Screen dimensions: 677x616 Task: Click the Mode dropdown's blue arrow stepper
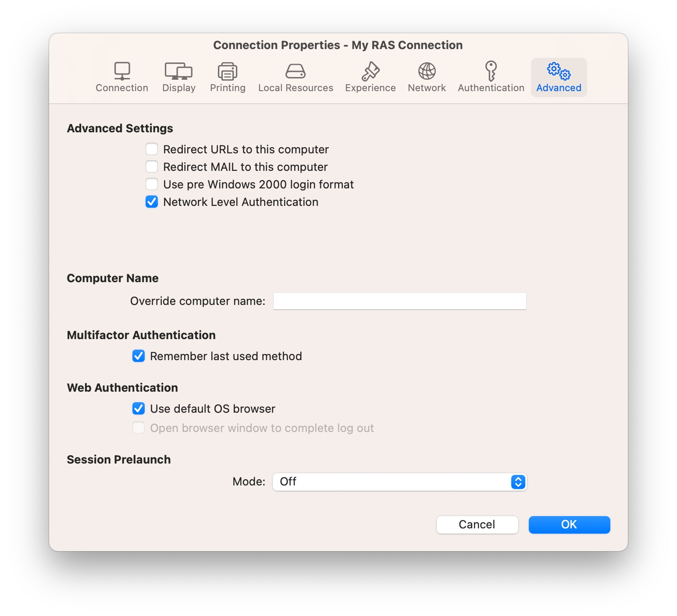tap(518, 482)
